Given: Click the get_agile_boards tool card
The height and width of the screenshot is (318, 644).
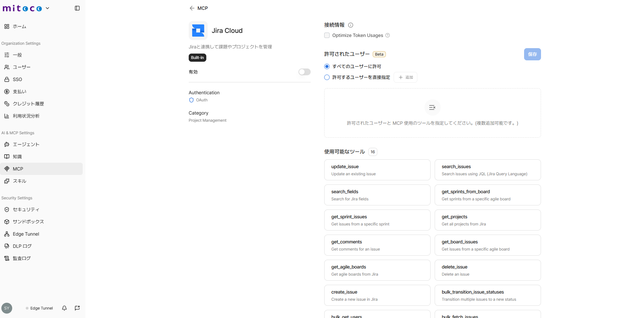Looking at the screenshot, I should [377, 270].
